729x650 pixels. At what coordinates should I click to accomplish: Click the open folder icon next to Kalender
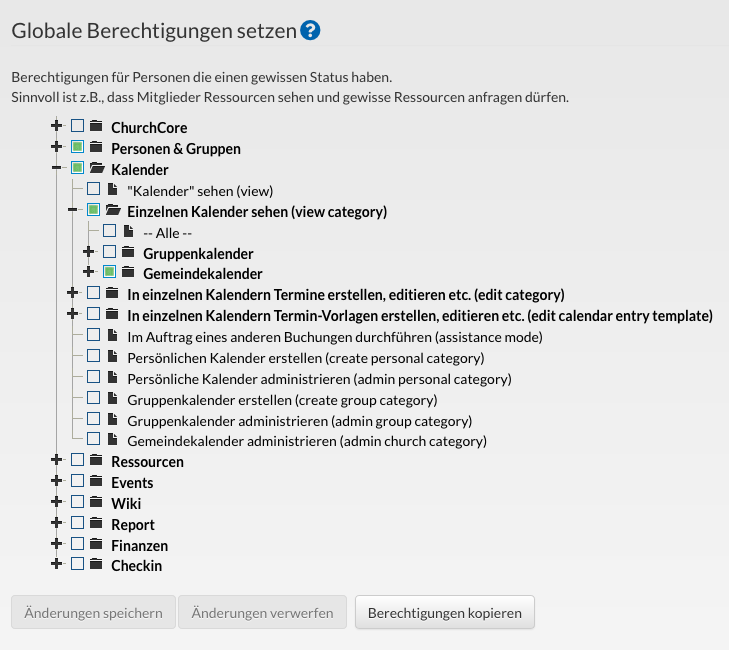click(97, 168)
